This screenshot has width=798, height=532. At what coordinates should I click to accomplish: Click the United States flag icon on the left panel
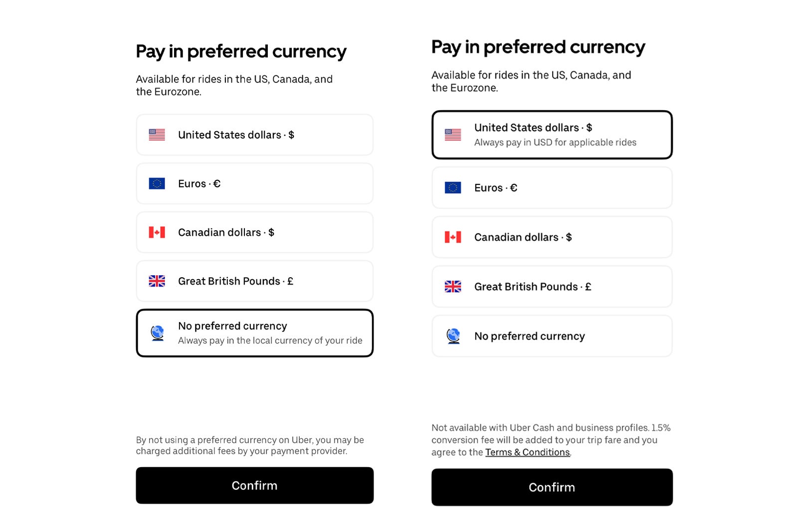[x=156, y=135]
